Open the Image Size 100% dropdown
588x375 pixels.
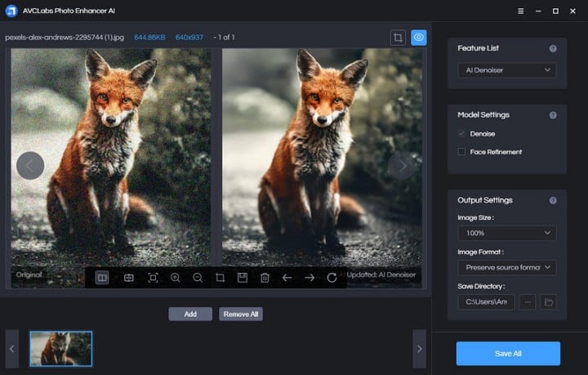(507, 233)
